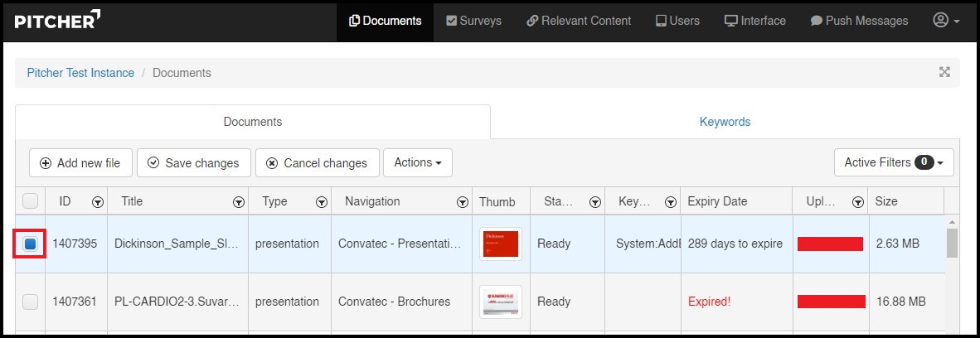Expand the Actions dropdown
This screenshot has height=338, width=980.
[417, 162]
